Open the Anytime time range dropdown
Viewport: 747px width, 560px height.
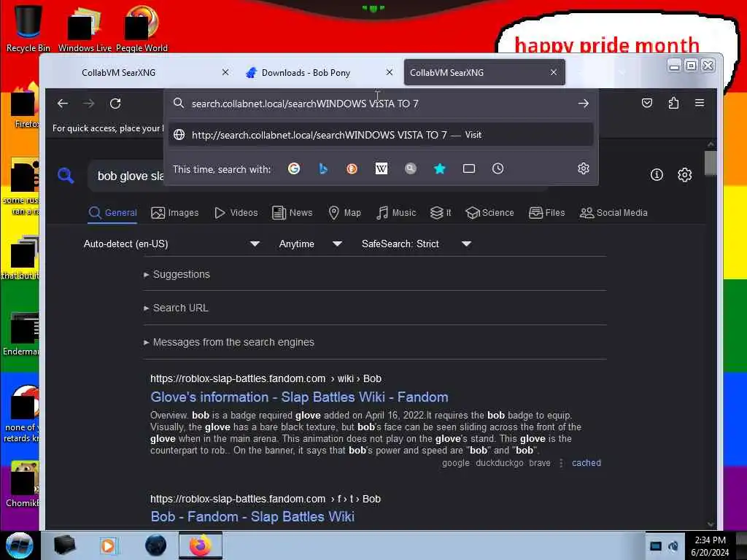pos(311,244)
